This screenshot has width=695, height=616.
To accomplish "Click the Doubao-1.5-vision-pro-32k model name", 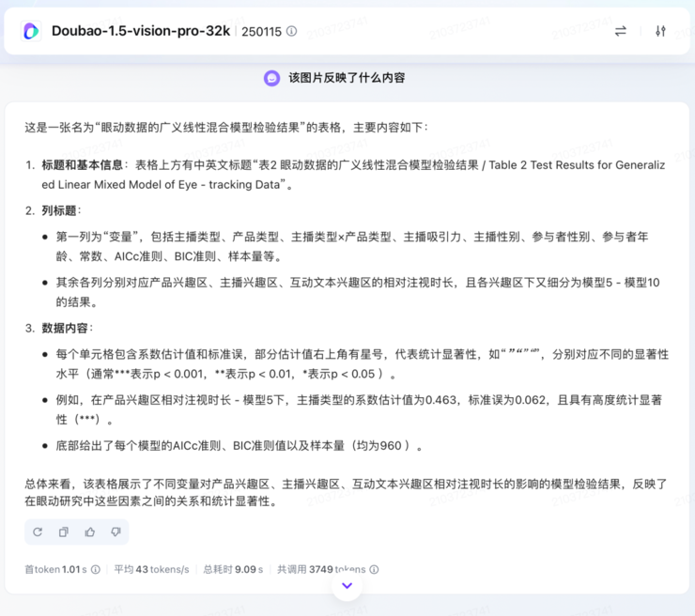I will [x=141, y=31].
